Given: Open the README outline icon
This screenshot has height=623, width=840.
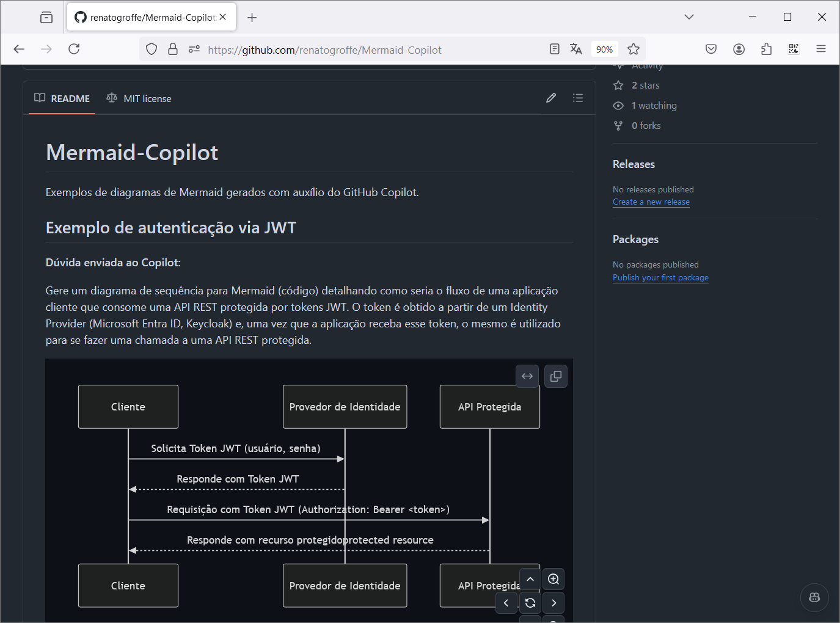Looking at the screenshot, I should pyautogui.click(x=577, y=98).
